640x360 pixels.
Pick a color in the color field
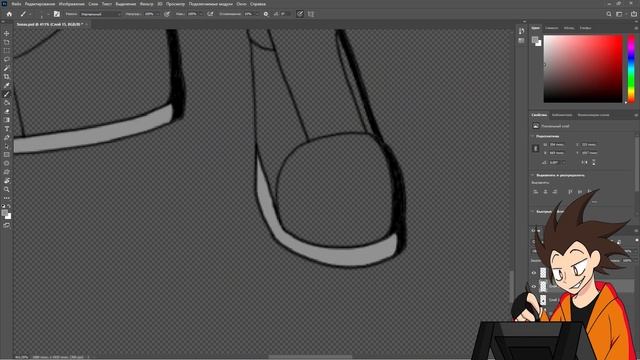click(x=583, y=69)
